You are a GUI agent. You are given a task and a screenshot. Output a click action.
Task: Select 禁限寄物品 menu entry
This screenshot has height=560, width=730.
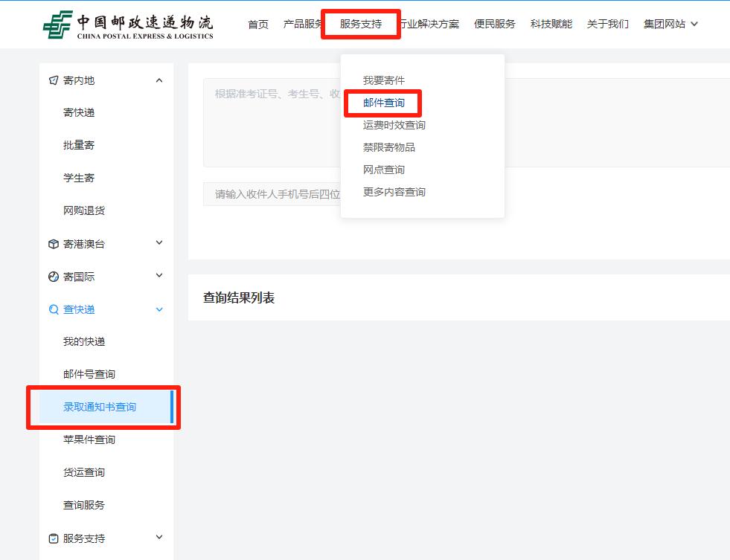coord(389,147)
